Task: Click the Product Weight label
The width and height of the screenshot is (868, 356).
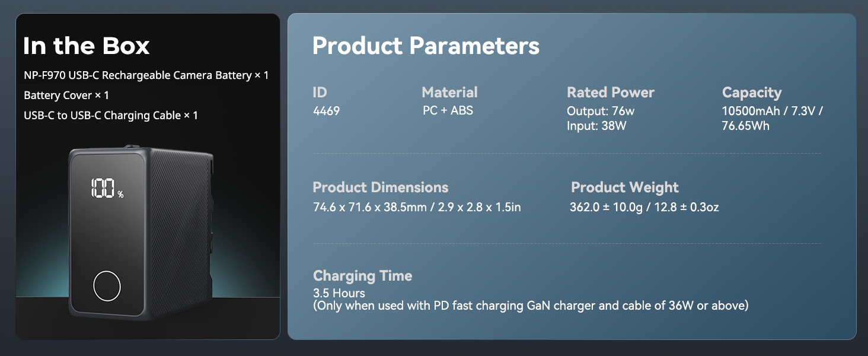Action: (x=624, y=187)
